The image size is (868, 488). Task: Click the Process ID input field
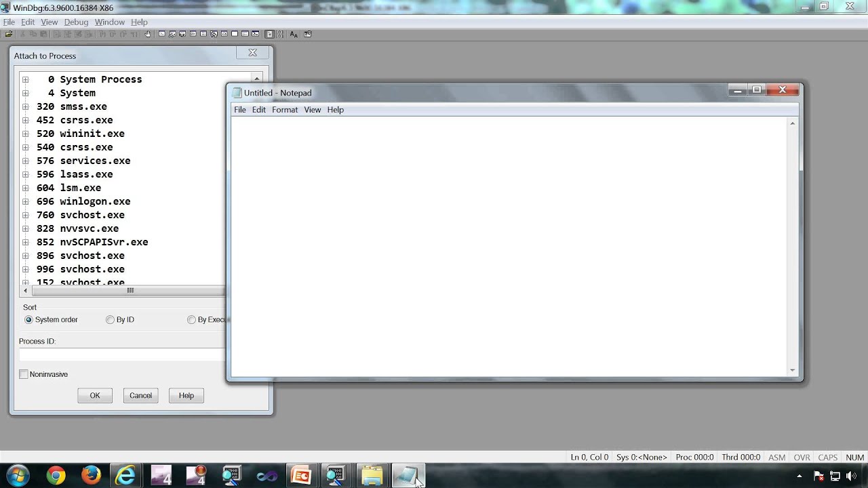[122, 354]
